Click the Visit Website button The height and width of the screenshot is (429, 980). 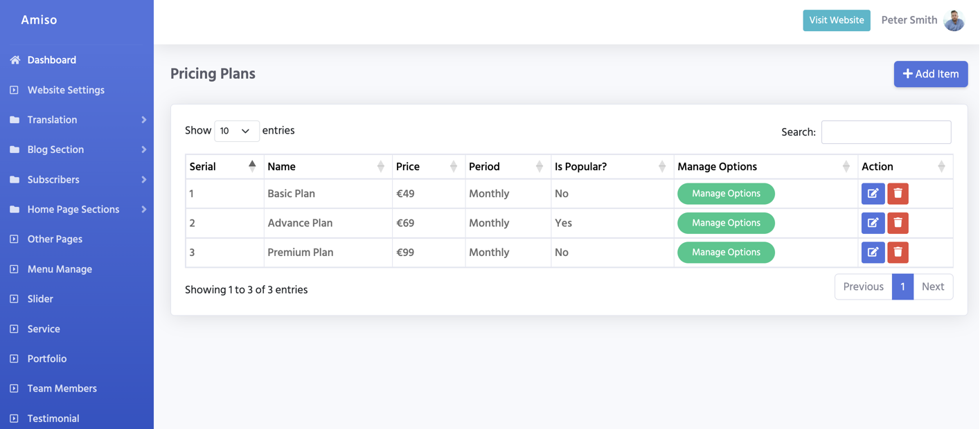click(837, 20)
